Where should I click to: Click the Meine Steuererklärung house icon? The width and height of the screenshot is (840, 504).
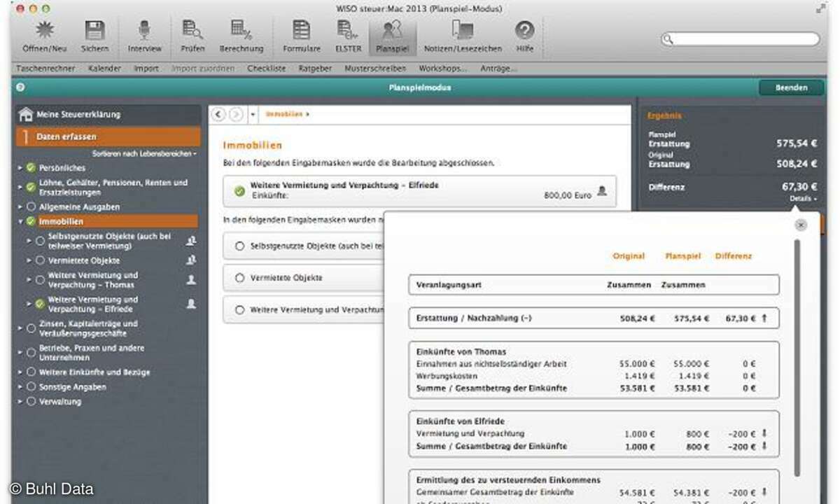(x=26, y=114)
